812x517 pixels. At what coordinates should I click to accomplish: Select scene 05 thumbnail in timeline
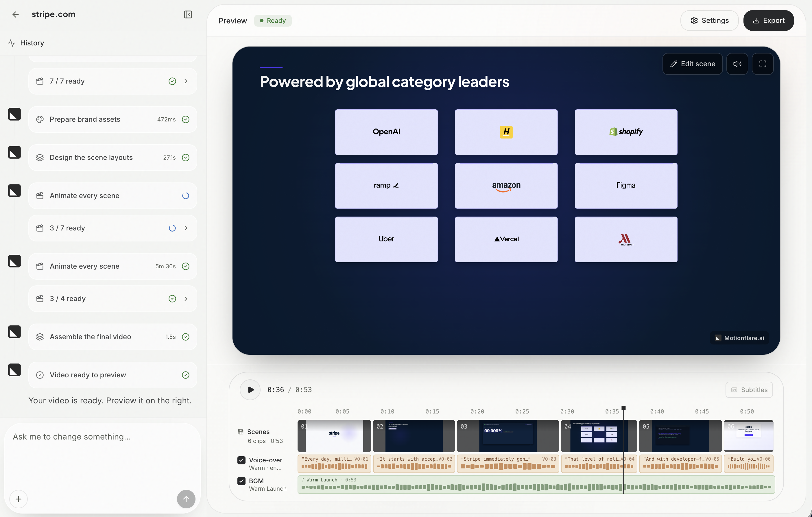click(x=680, y=436)
